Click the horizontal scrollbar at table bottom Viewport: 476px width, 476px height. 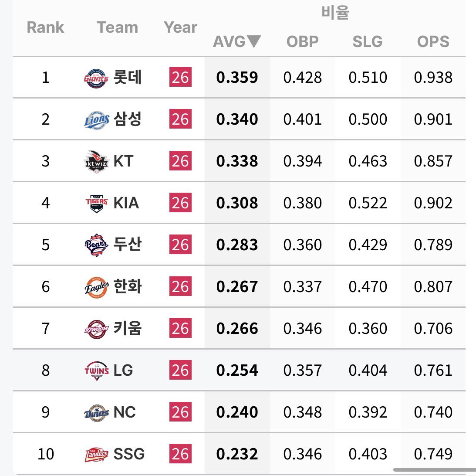tap(435, 469)
